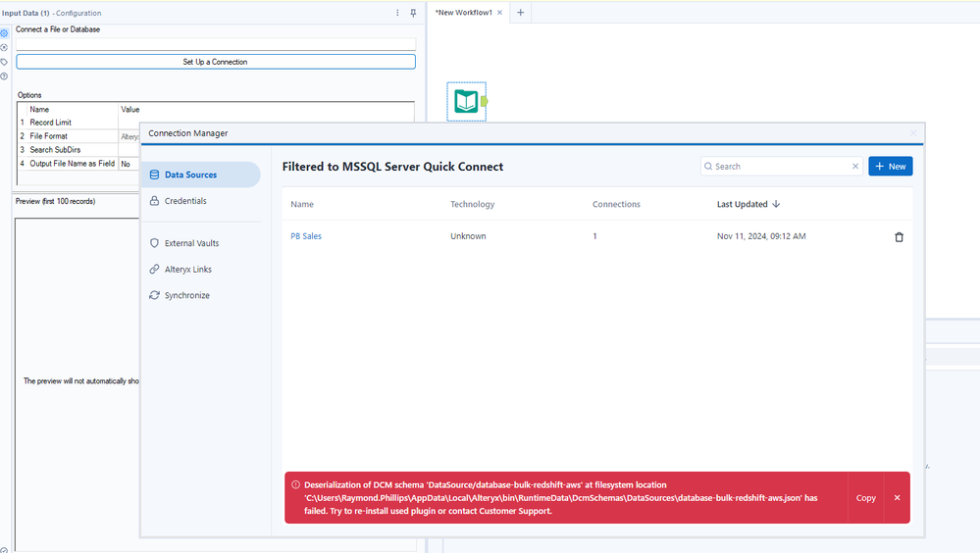
Task: Click the configuration gear side icon
Action: 4,33
